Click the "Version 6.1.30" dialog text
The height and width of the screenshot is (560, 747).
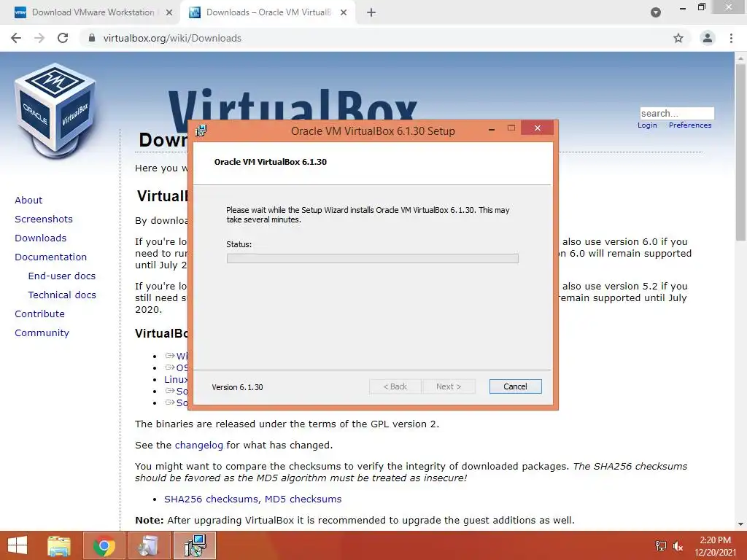[237, 387]
